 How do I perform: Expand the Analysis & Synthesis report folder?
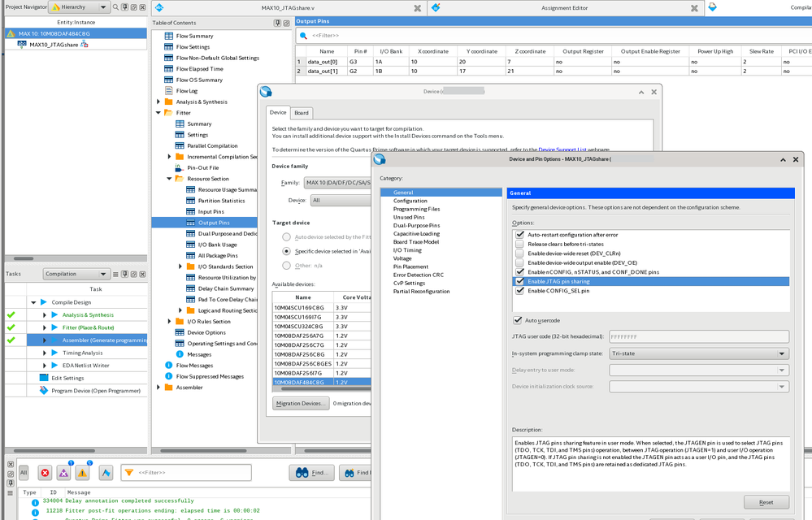pyautogui.click(x=158, y=102)
